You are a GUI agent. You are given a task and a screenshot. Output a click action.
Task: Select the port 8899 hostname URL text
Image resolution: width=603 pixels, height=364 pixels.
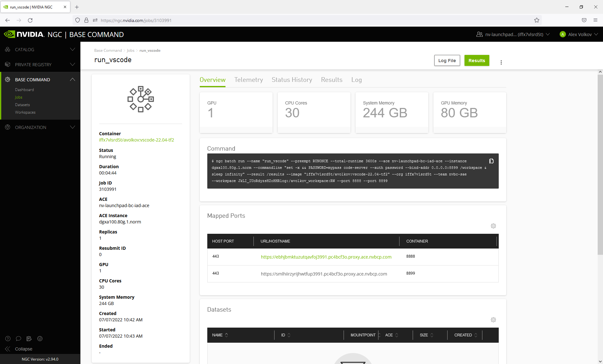pos(324,274)
